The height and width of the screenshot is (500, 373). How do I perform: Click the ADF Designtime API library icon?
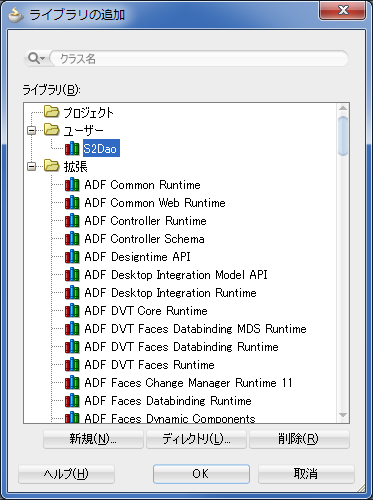click(x=72, y=257)
